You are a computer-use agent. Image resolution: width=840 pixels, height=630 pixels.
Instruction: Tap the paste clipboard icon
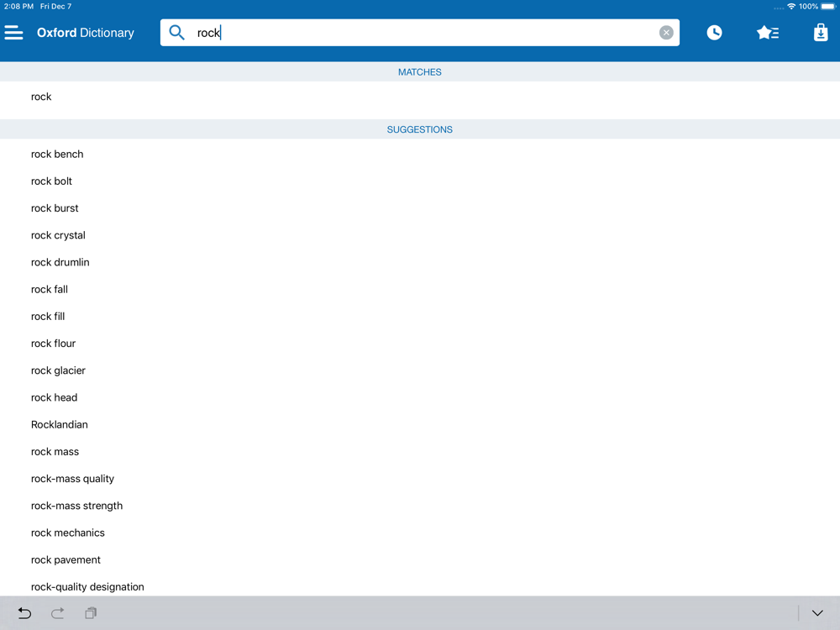coord(91,613)
